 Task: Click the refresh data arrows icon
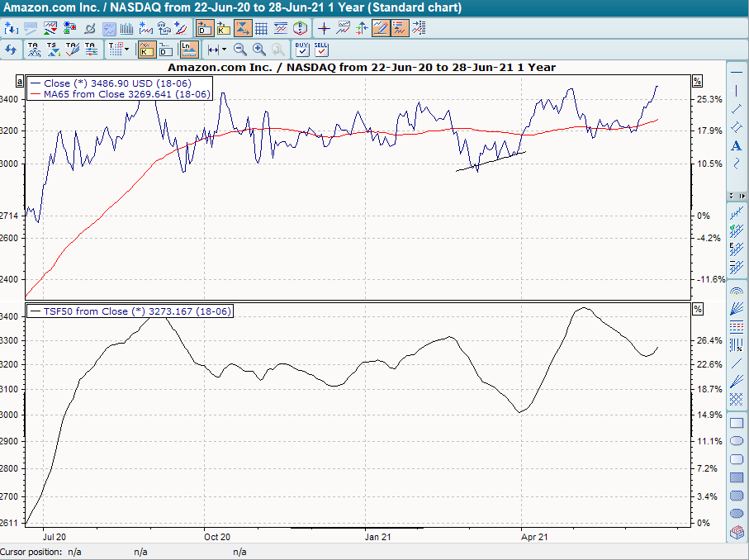pyautogui.click(x=12, y=50)
